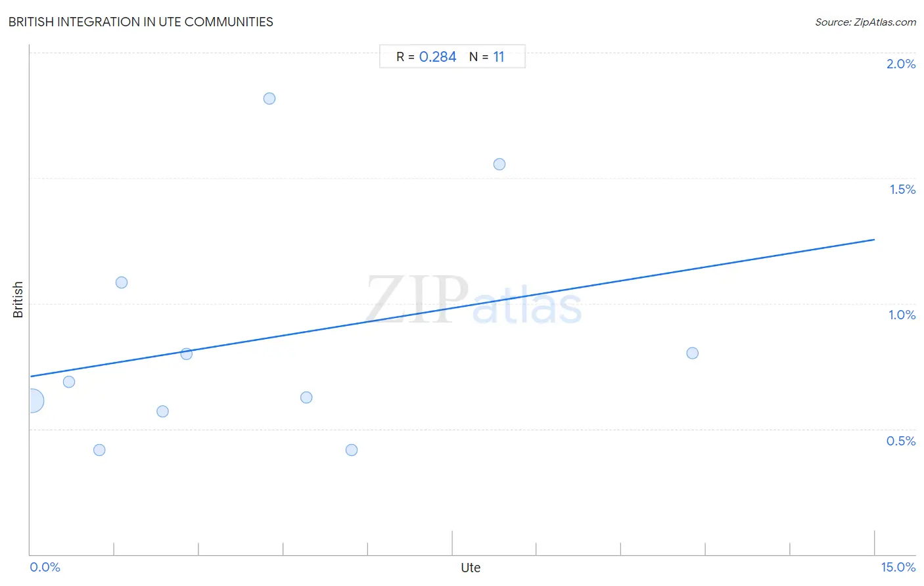Click the highest data point near 1.8%
The height and width of the screenshot is (586, 924).
(269, 99)
